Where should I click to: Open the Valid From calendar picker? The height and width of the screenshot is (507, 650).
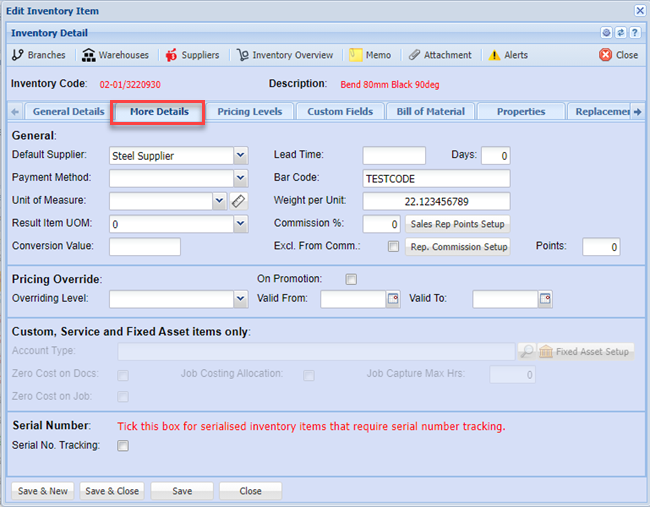393,299
